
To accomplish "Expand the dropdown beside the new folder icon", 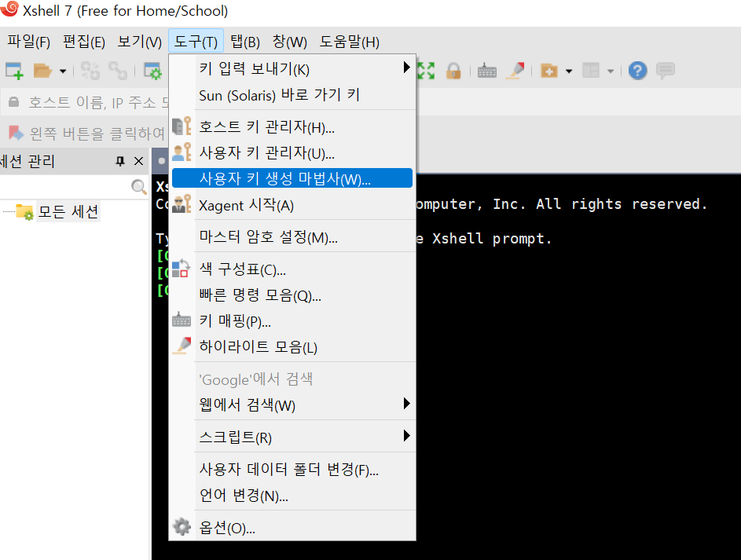I will coord(569,71).
